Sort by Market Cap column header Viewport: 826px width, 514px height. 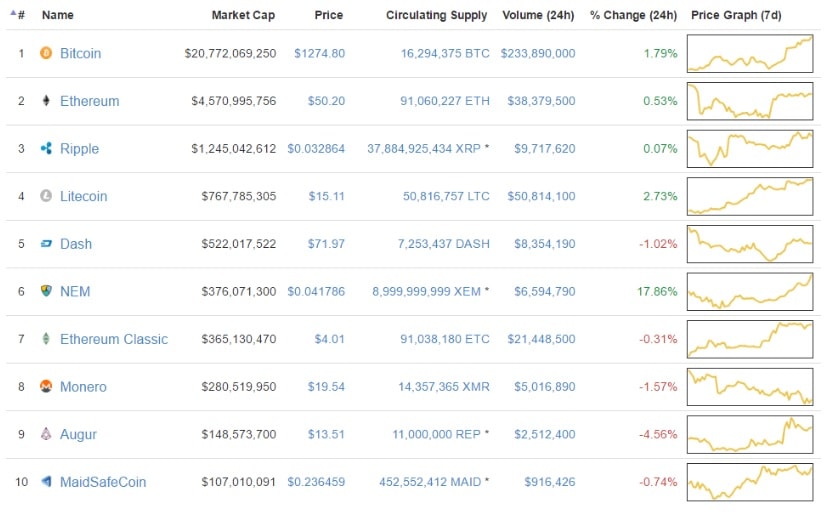point(243,15)
